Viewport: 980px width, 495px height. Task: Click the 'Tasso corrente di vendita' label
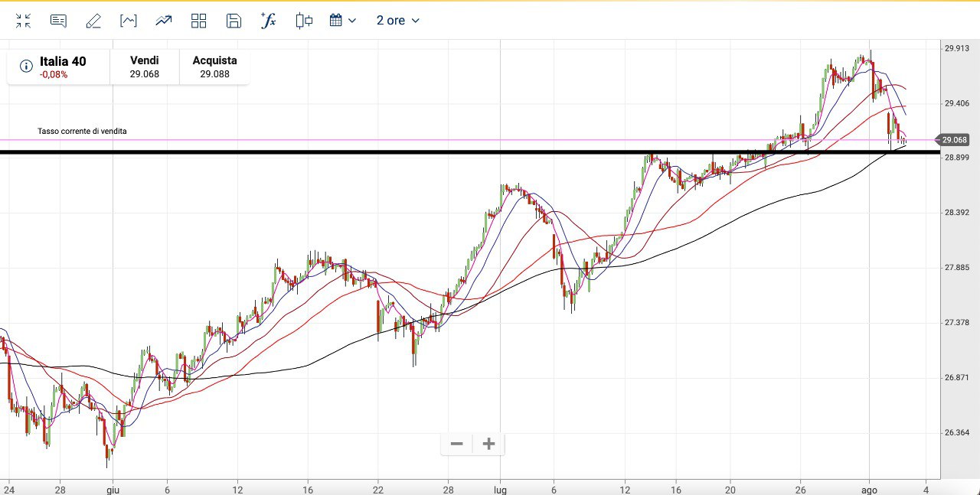pyautogui.click(x=83, y=132)
